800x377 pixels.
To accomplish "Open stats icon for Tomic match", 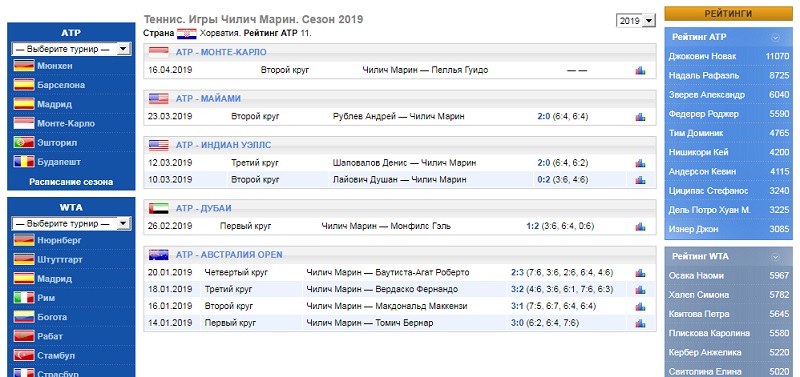I will point(640,323).
